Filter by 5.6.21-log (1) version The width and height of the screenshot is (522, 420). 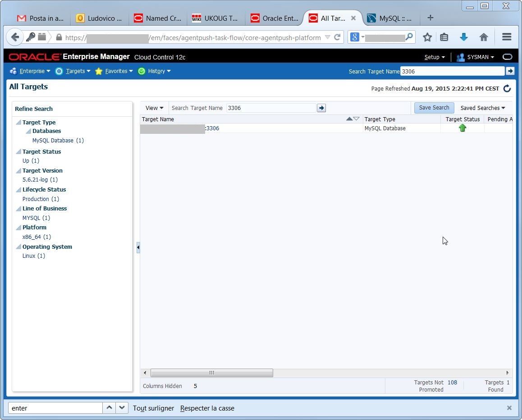(x=40, y=180)
